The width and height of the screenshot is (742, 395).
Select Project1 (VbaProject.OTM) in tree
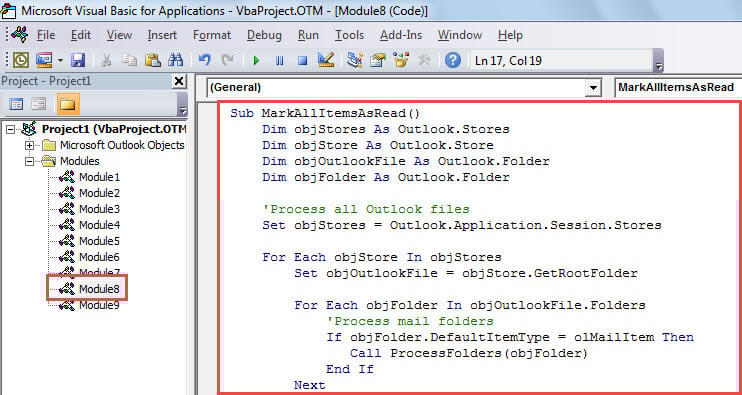[x=114, y=129]
